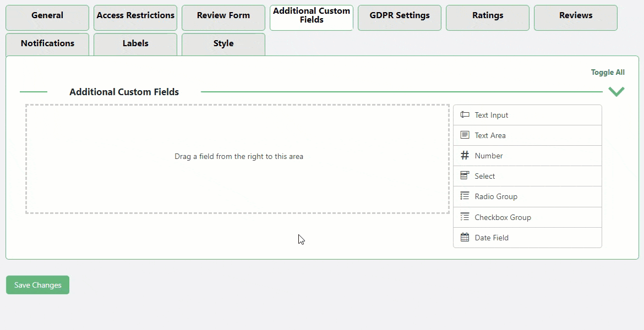Switch to the Reviews tab
Viewport: 644px width, 330px height.
click(x=575, y=18)
